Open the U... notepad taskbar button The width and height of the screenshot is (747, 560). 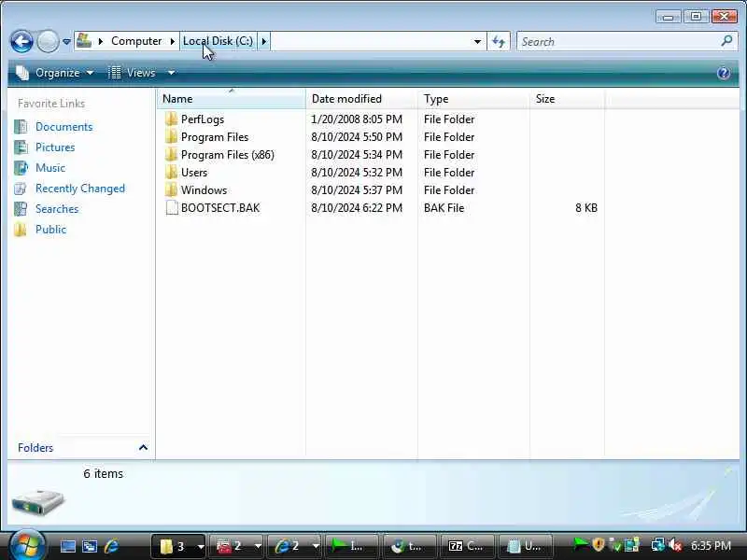526,546
